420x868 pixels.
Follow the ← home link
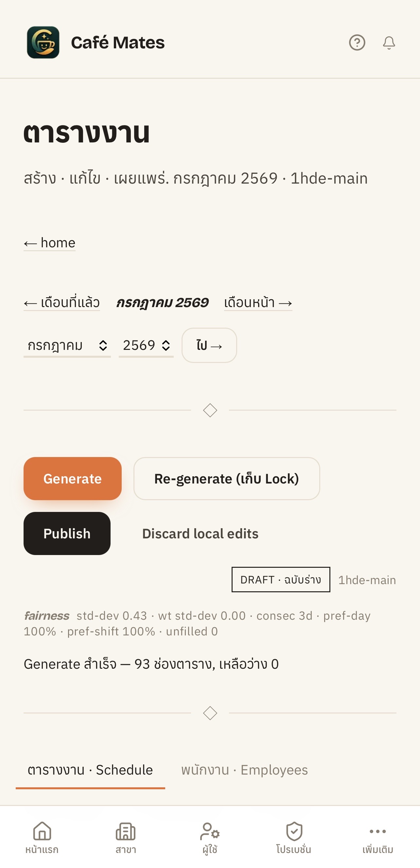(x=50, y=243)
